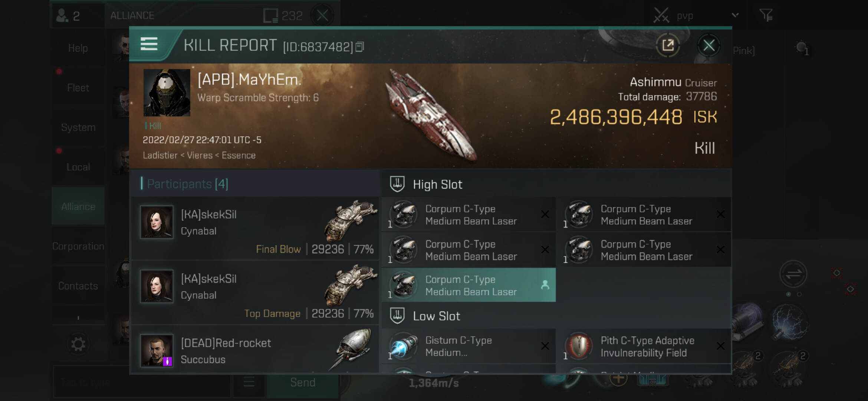Open the Kill Report hamburger menu

[149, 44]
